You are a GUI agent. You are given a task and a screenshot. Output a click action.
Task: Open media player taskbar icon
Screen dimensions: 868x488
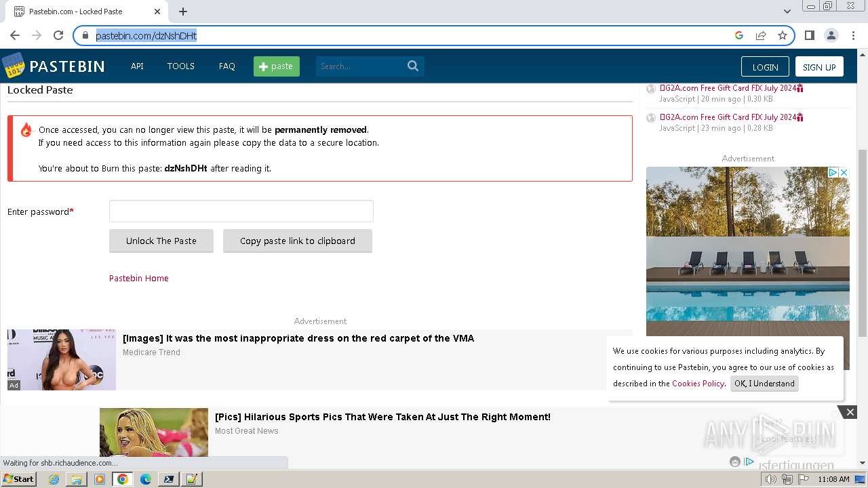pos(100,479)
